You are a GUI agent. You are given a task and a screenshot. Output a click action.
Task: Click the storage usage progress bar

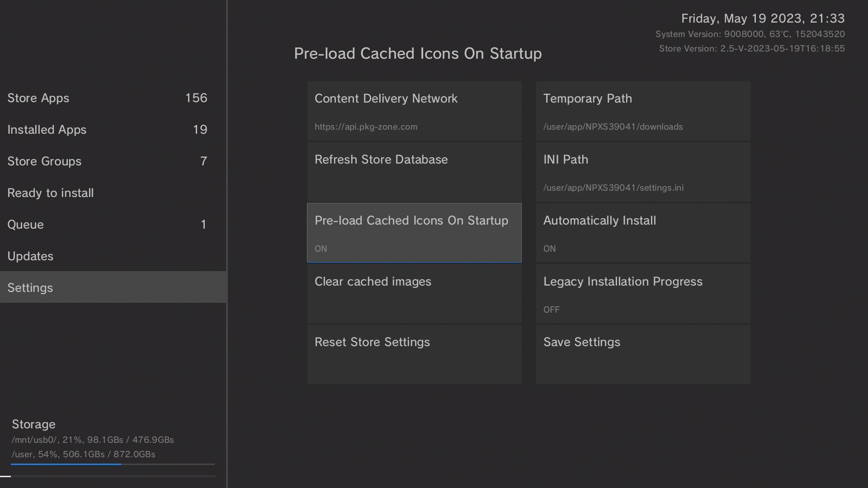tap(113, 464)
